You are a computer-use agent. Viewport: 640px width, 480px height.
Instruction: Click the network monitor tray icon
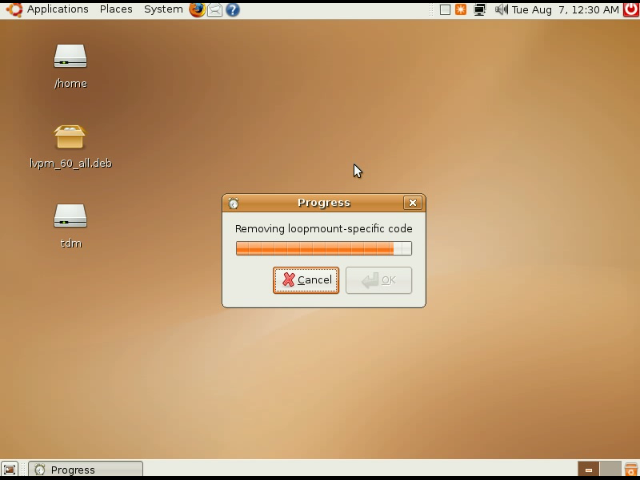[480, 9]
